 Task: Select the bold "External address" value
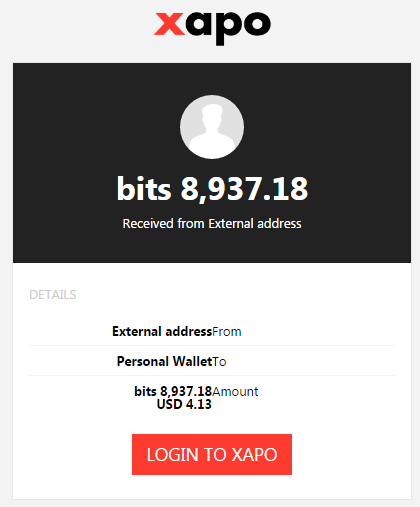[x=162, y=331]
